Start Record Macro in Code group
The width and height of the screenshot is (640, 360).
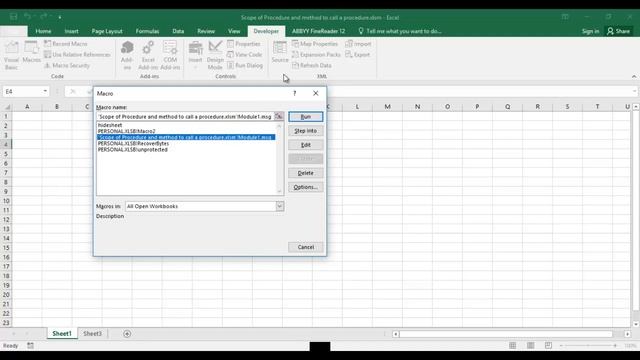(x=66, y=44)
